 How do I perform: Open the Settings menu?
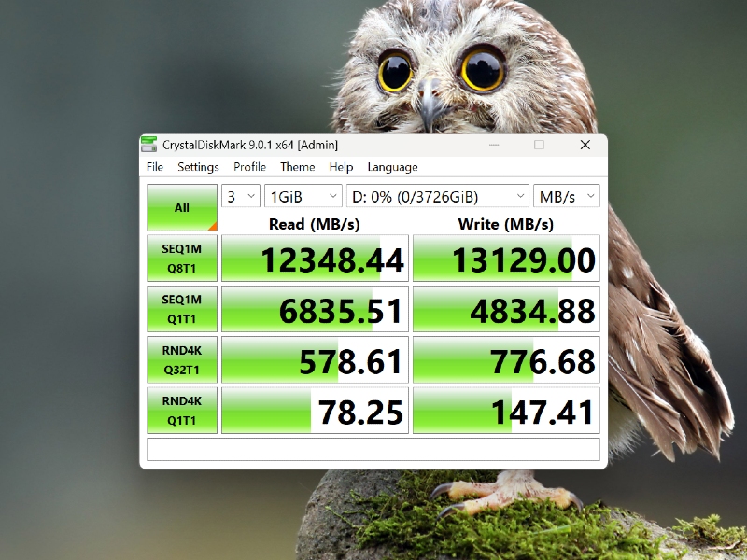198,167
